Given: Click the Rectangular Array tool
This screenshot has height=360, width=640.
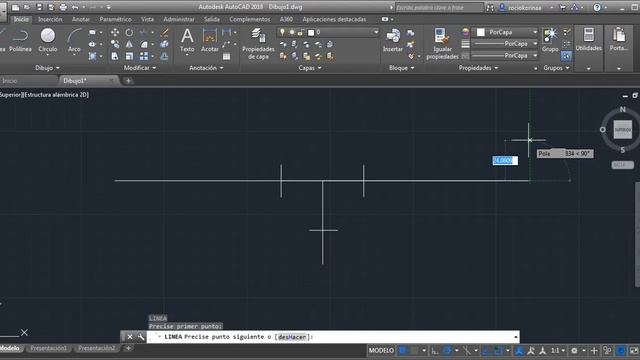Looking at the screenshot, I should click(144, 56).
